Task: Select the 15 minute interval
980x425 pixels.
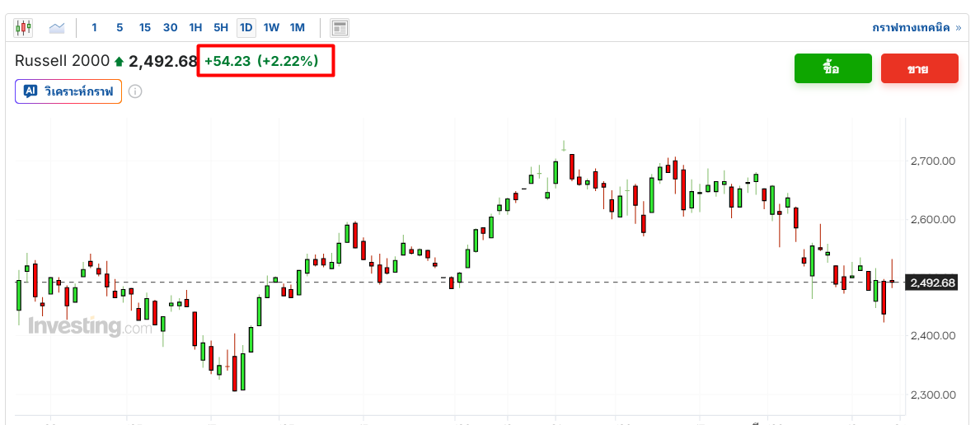Action: point(145,28)
